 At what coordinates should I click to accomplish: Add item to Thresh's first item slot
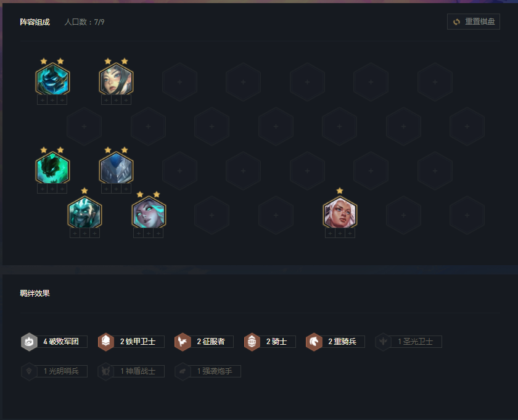click(43, 100)
